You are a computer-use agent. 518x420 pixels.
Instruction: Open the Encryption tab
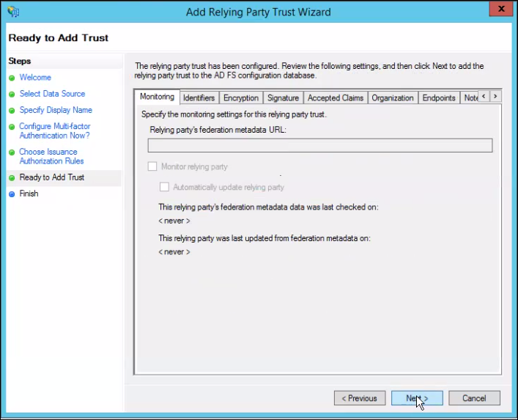pyautogui.click(x=241, y=97)
